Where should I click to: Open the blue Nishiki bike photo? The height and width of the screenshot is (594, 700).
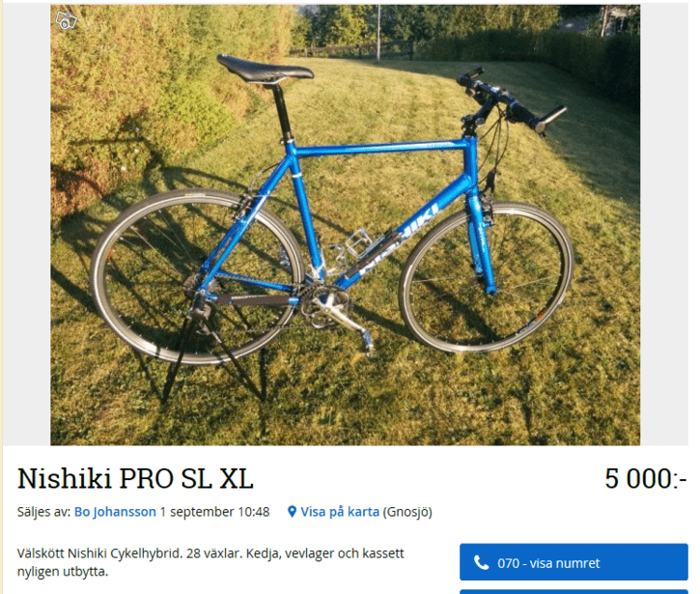pos(345,225)
